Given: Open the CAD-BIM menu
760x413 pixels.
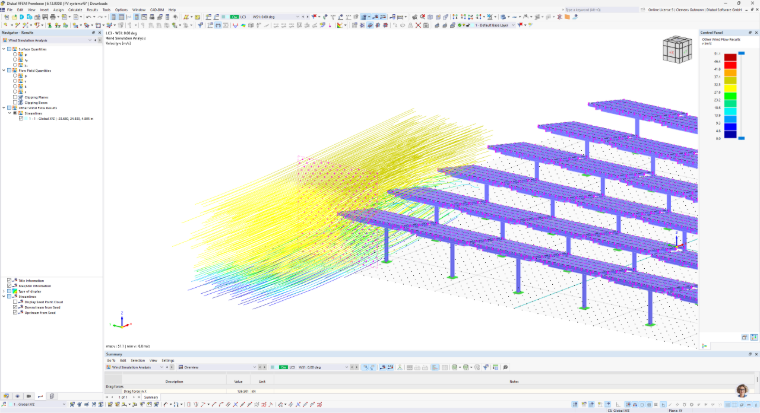Looking at the screenshot, I should [157, 10].
